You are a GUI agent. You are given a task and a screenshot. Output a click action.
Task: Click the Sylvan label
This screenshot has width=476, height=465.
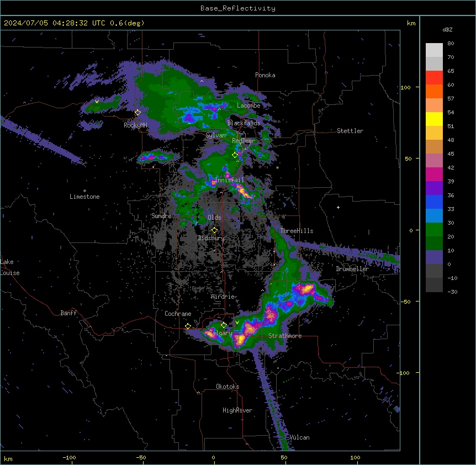click(x=216, y=135)
